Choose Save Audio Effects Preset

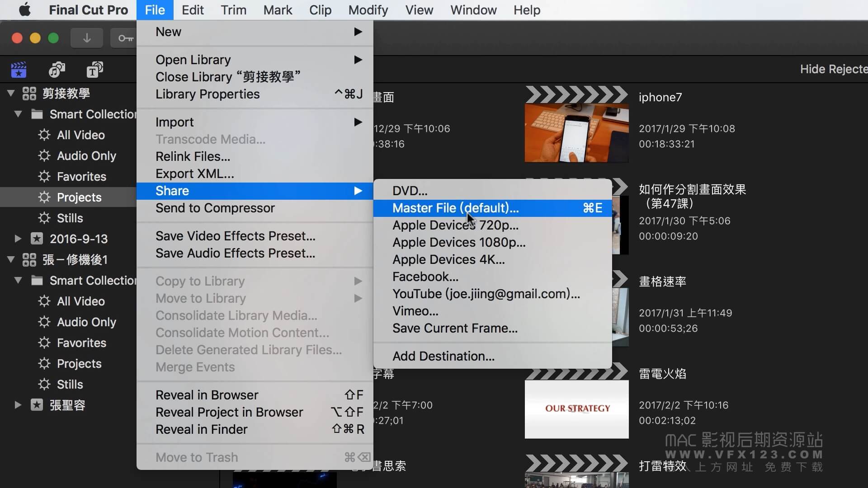click(255, 253)
